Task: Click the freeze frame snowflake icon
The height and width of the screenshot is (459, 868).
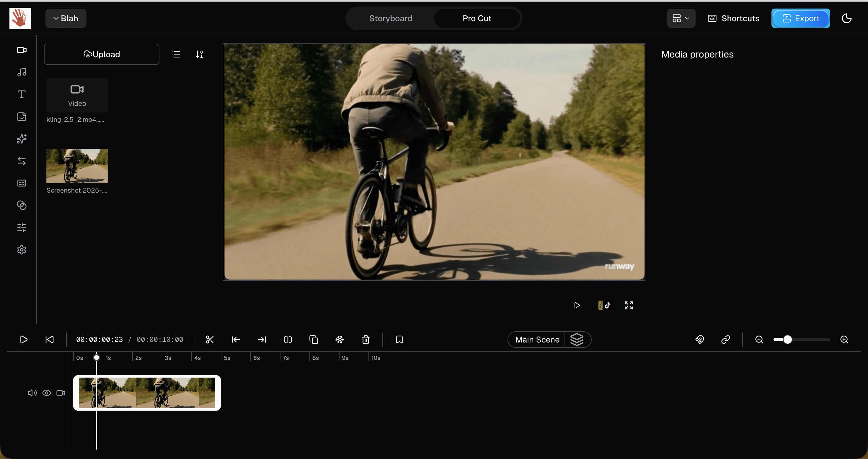Action: point(340,340)
